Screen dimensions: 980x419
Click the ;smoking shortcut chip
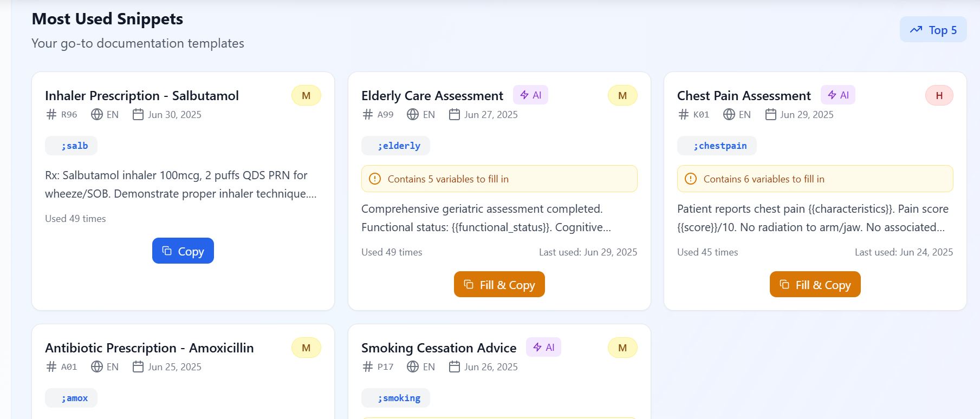tap(395, 398)
